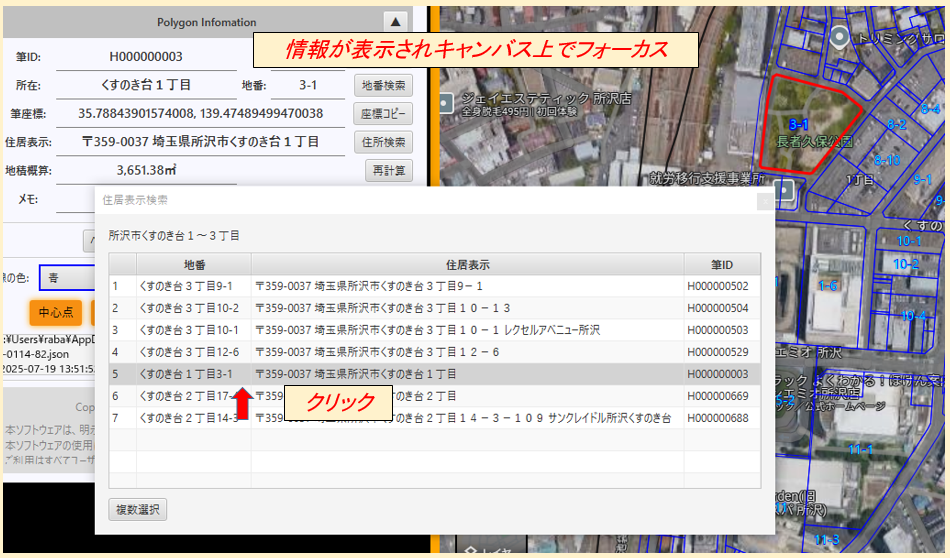
Task: Select row 4 くすのき台３丁目12-6
Action: pyautogui.click(x=434, y=352)
